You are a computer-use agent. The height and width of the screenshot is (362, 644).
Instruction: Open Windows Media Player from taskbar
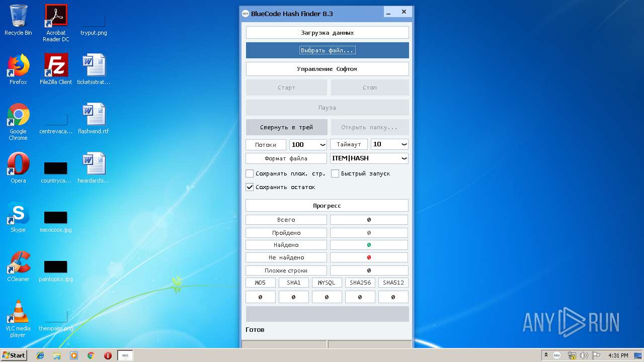[x=74, y=355]
